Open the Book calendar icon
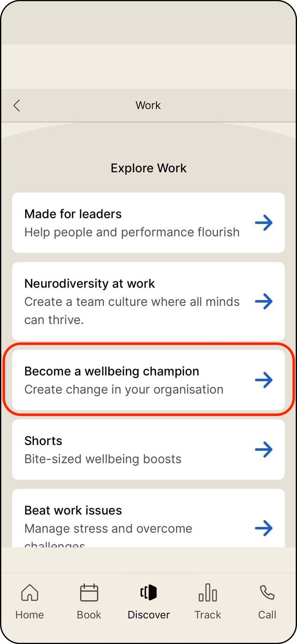The width and height of the screenshot is (297, 644). click(89, 593)
